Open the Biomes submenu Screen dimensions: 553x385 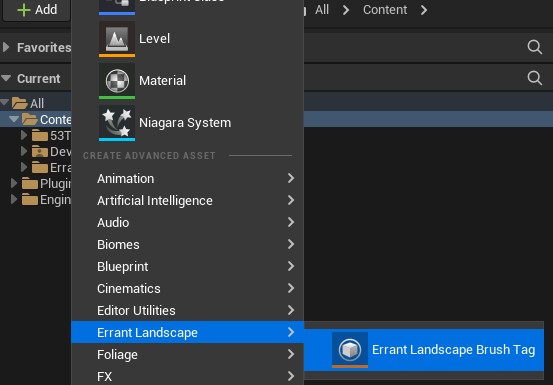(x=188, y=244)
